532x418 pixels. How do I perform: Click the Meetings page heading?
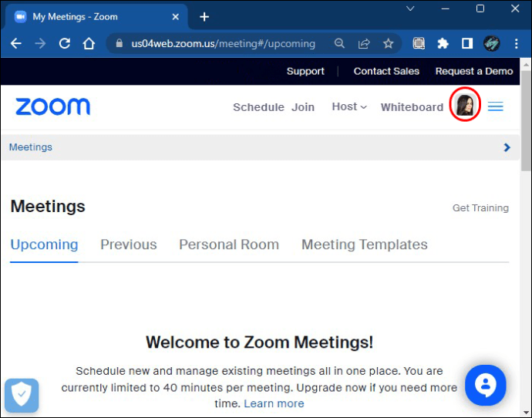(x=48, y=206)
